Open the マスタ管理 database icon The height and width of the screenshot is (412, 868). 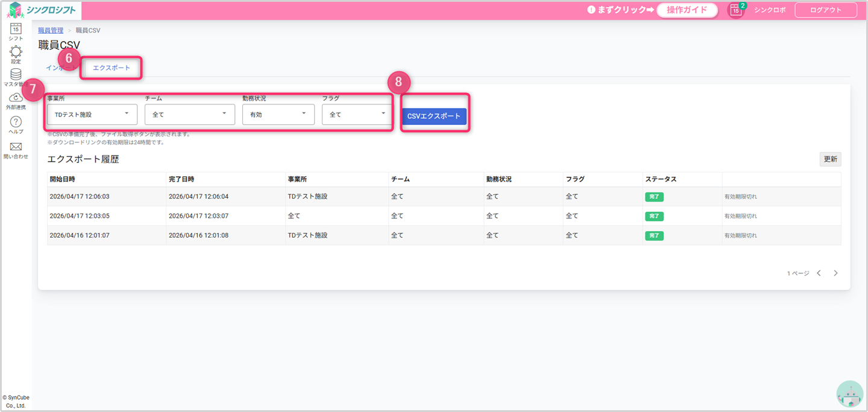click(16, 74)
